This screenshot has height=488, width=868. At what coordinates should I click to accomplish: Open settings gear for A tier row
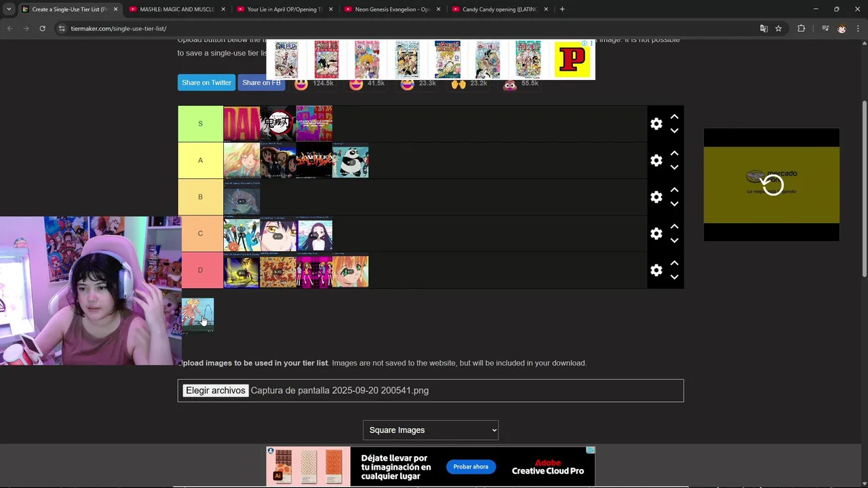point(656,161)
